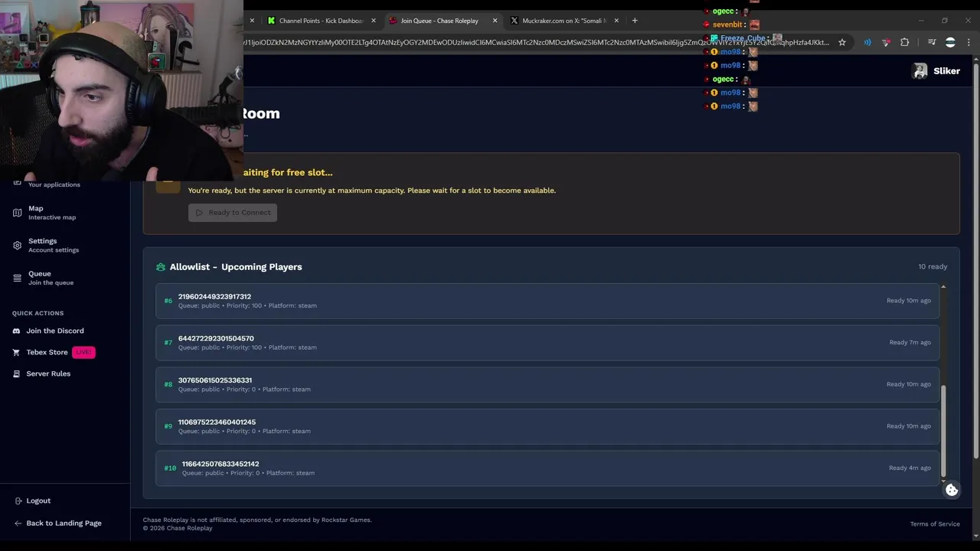Image resolution: width=980 pixels, height=551 pixels.
Task: Switch to the Muckraker.com on X tab
Action: click(563, 21)
